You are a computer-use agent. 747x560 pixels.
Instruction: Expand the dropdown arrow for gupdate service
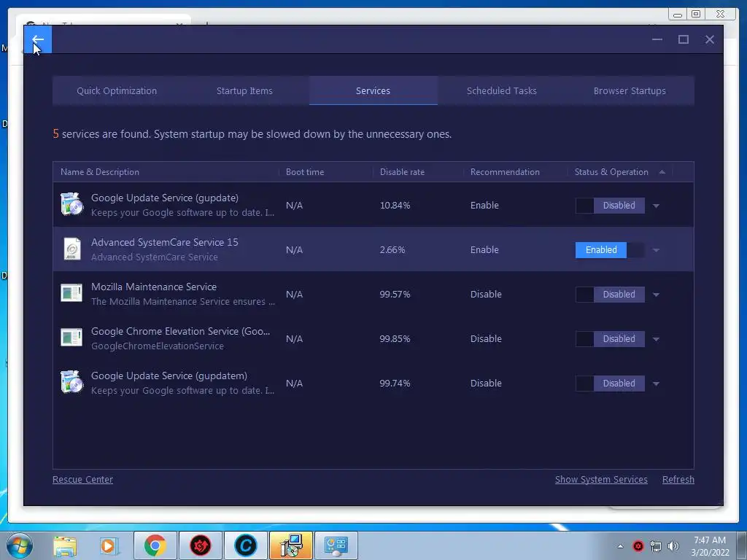[x=656, y=206]
